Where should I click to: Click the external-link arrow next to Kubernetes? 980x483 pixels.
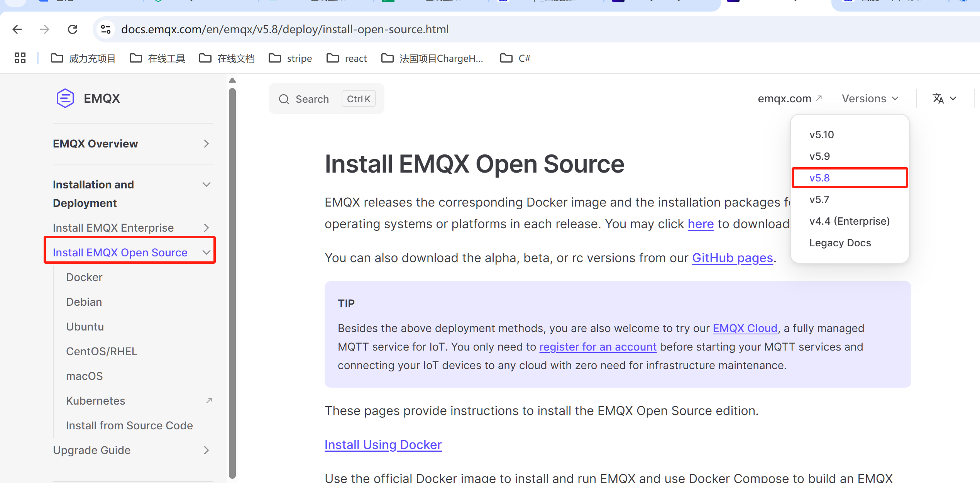click(209, 400)
